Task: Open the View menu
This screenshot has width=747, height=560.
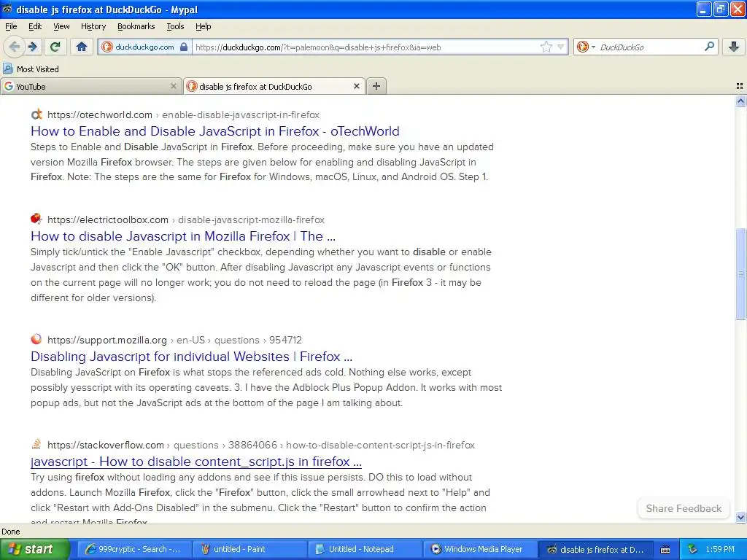Action: pyautogui.click(x=61, y=26)
